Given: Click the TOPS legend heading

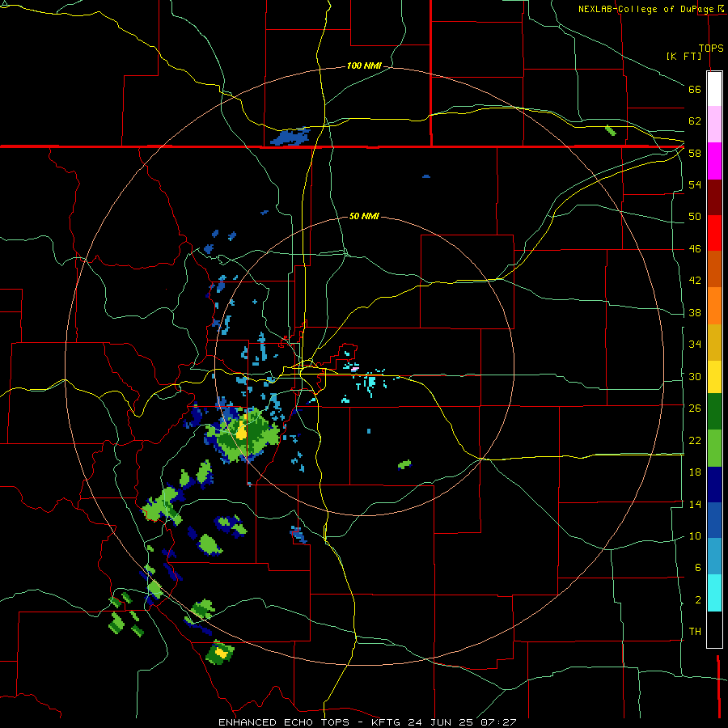Looking at the screenshot, I should click(711, 49).
